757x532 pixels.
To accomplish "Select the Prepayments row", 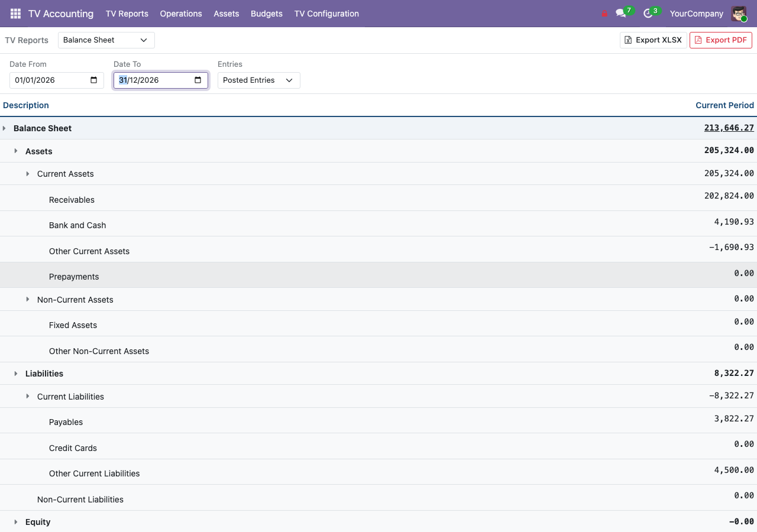I will [378, 275].
